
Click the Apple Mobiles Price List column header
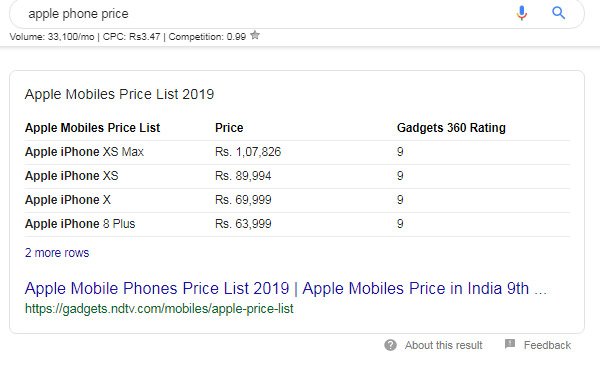[x=92, y=128]
